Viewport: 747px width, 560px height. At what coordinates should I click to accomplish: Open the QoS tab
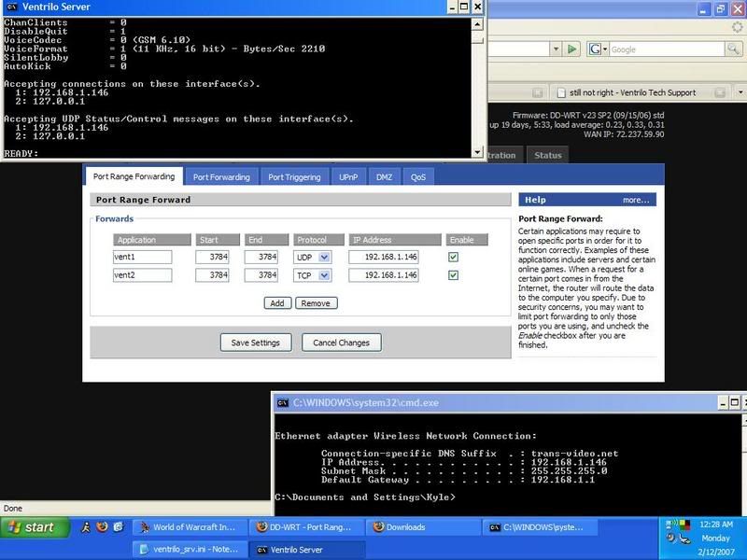[418, 176]
